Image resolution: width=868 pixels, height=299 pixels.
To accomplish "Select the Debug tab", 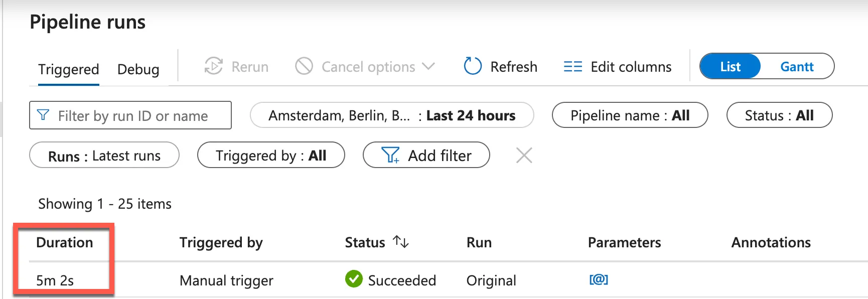I will [138, 69].
